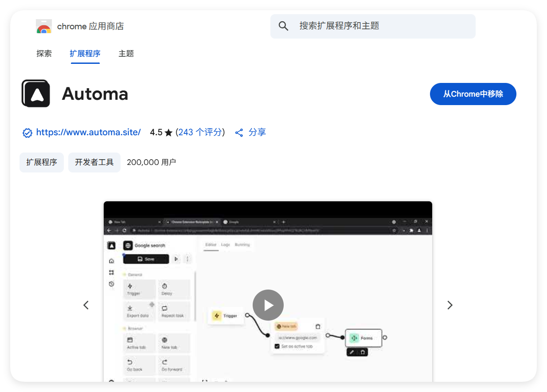Click the 分享 link text
This screenshot has height=392, width=547.
(257, 132)
